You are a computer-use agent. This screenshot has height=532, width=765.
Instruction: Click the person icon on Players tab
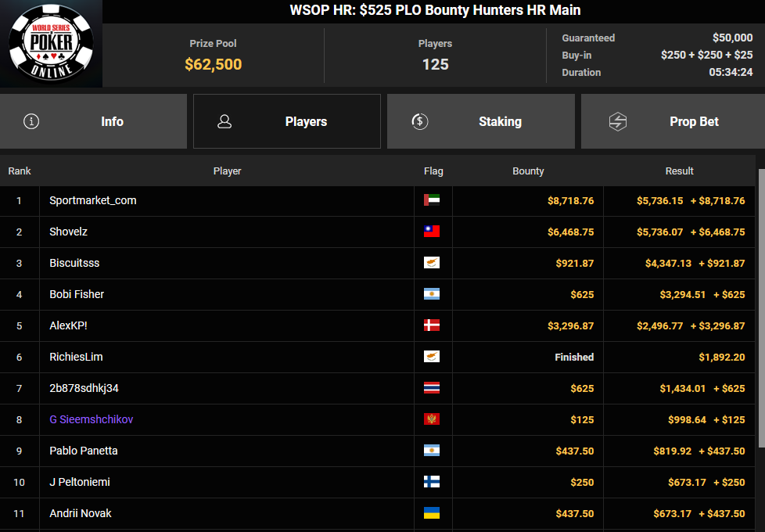(224, 121)
